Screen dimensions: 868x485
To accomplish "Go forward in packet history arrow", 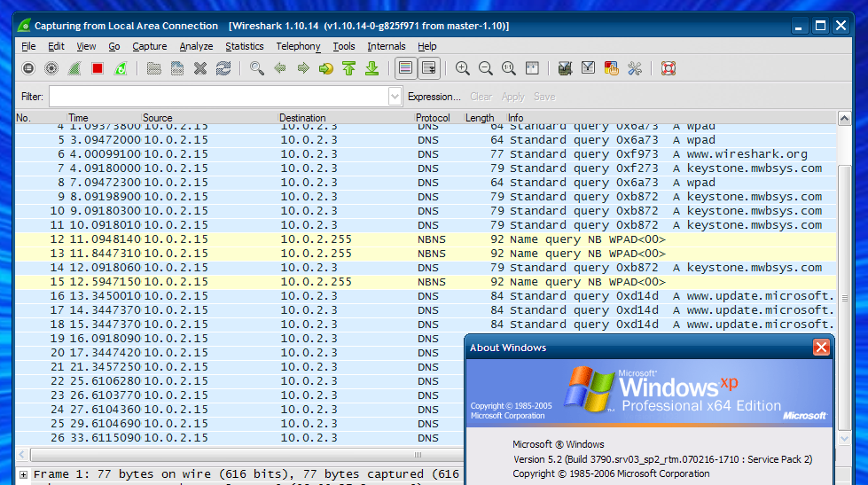I will 303,68.
